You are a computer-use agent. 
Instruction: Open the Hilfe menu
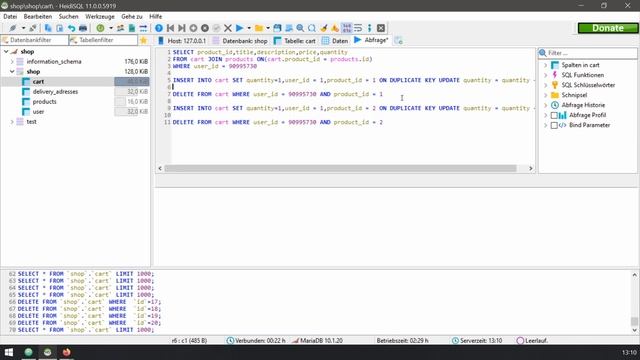click(x=156, y=16)
